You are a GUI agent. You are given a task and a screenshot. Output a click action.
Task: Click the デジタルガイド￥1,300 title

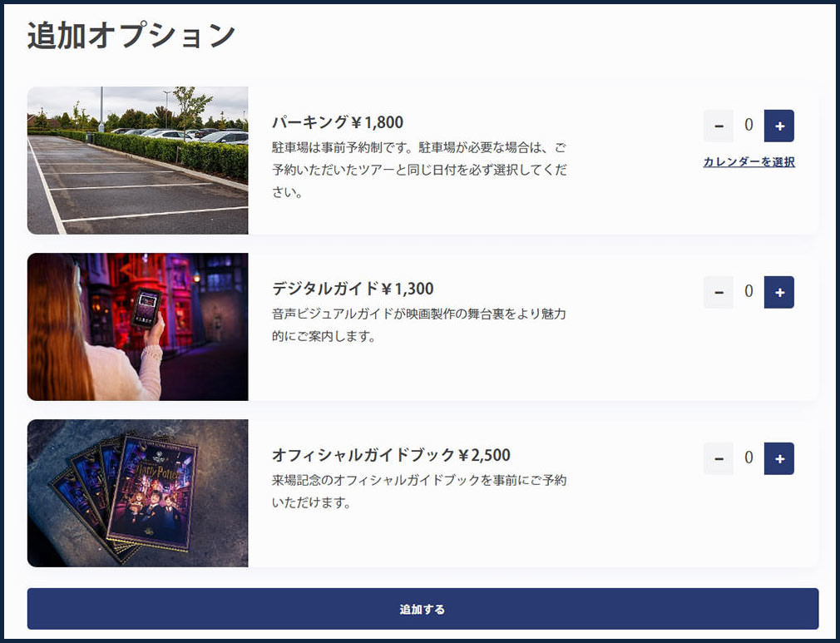(353, 289)
